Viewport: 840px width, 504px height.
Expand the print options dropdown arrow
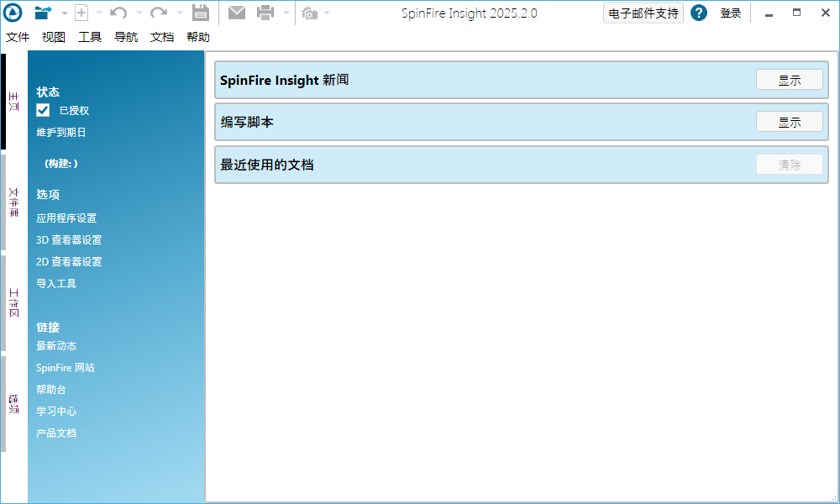click(286, 13)
